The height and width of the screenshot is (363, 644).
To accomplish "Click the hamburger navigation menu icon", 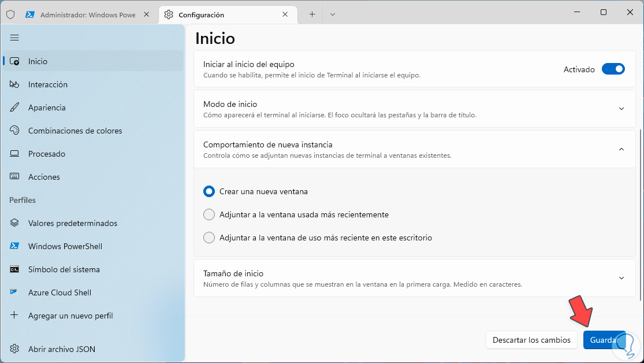I will click(14, 38).
